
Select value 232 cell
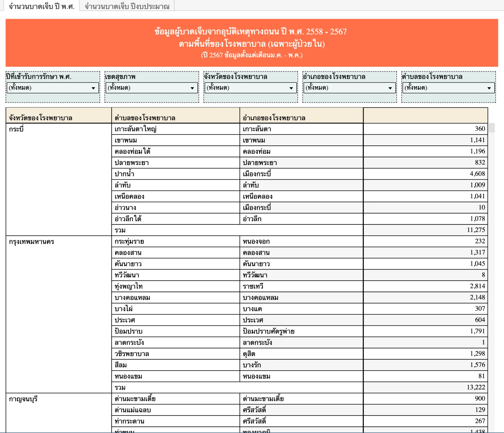click(x=426, y=241)
